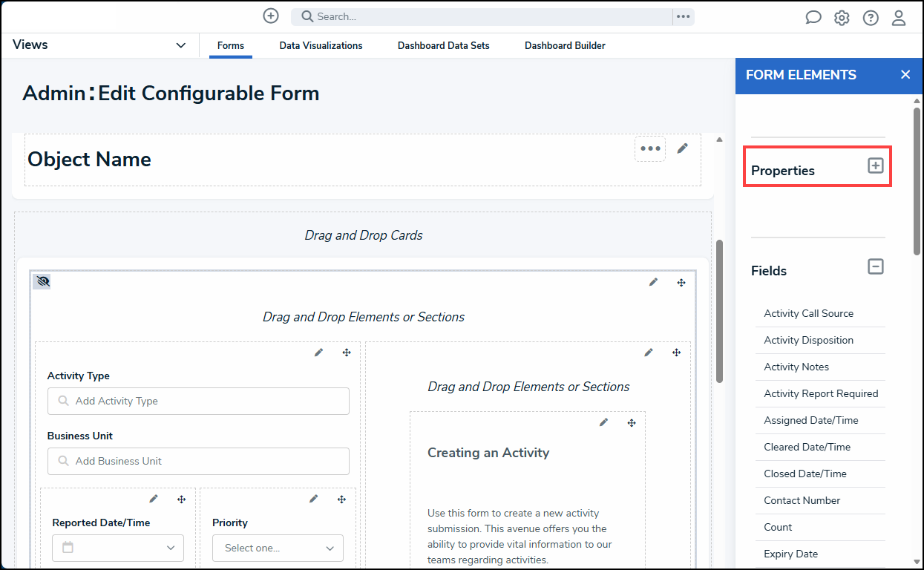
Task: Switch to the Dashboard Builder tab
Action: 565,46
